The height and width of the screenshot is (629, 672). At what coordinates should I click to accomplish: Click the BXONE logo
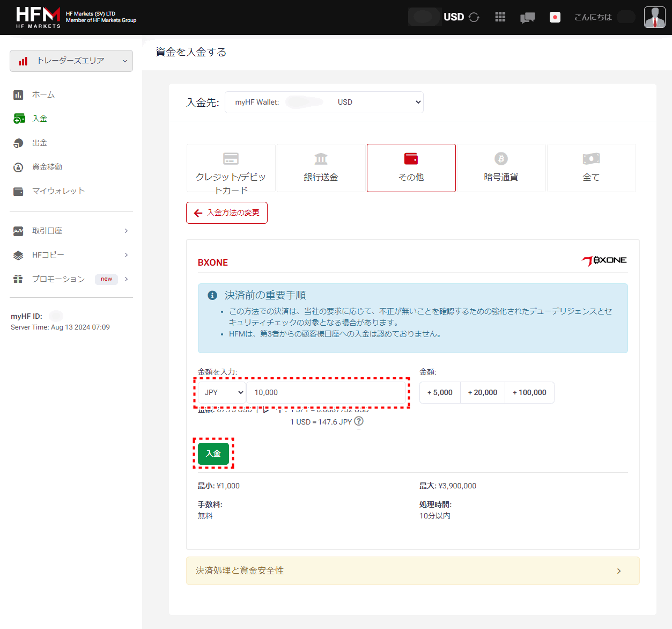click(604, 261)
